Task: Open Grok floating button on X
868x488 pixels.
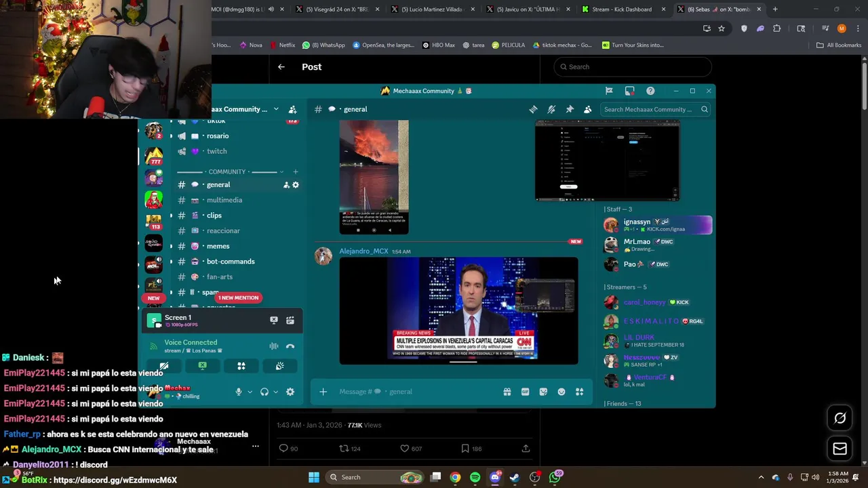Action: pos(840,418)
